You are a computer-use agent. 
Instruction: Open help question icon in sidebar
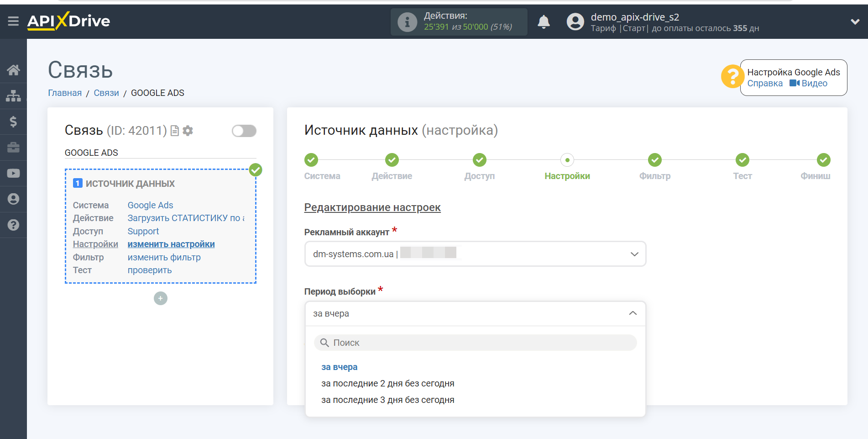(13, 225)
